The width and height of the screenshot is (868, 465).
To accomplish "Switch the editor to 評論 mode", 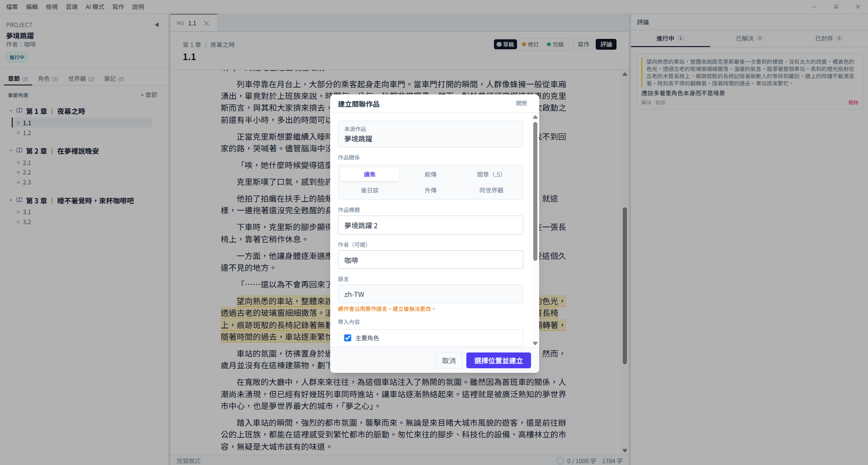I will coord(606,44).
